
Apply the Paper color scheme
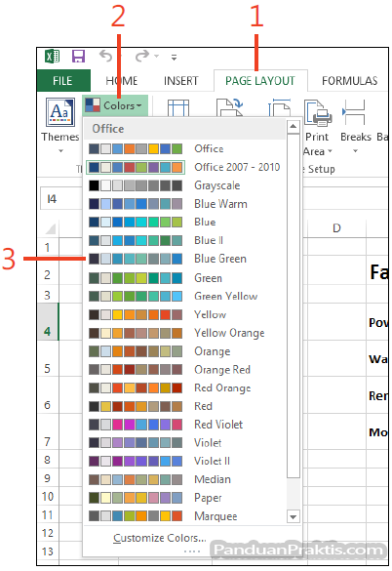coord(184,498)
